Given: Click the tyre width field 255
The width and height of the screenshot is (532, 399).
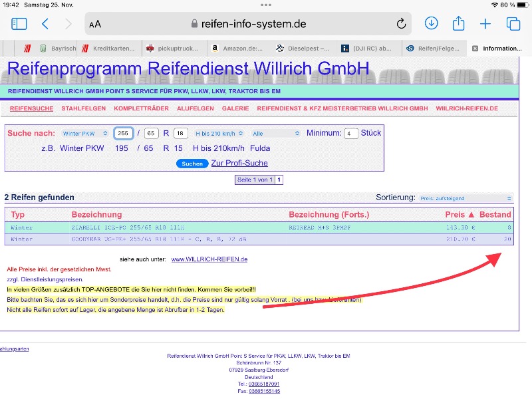Looking at the screenshot, I should tap(123, 134).
